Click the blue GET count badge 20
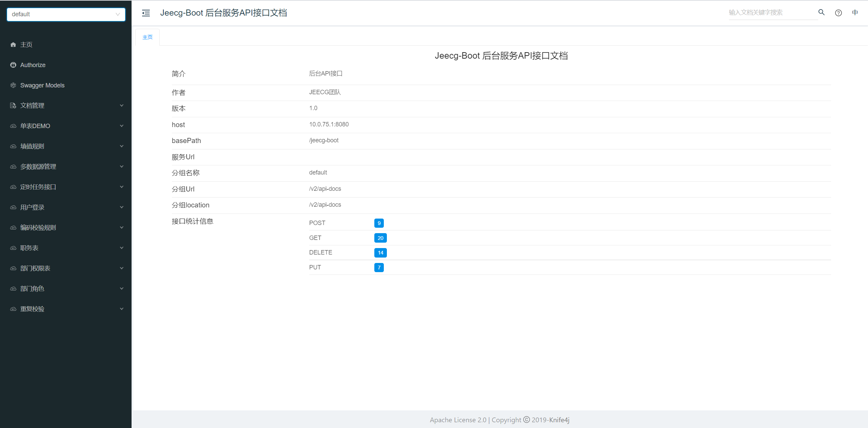The height and width of the screenshot is (428, 868). click(380, 238)
